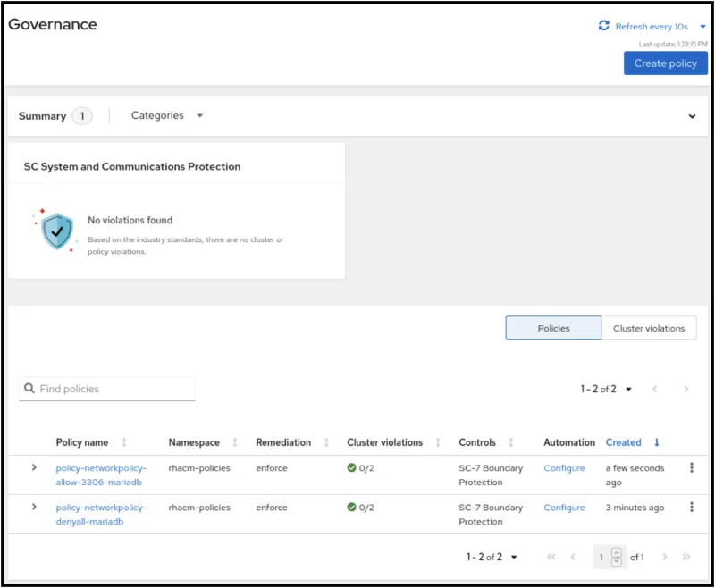Switch to Cluster violations view
The image size is (715, 588).
click(x=650, y=328)
